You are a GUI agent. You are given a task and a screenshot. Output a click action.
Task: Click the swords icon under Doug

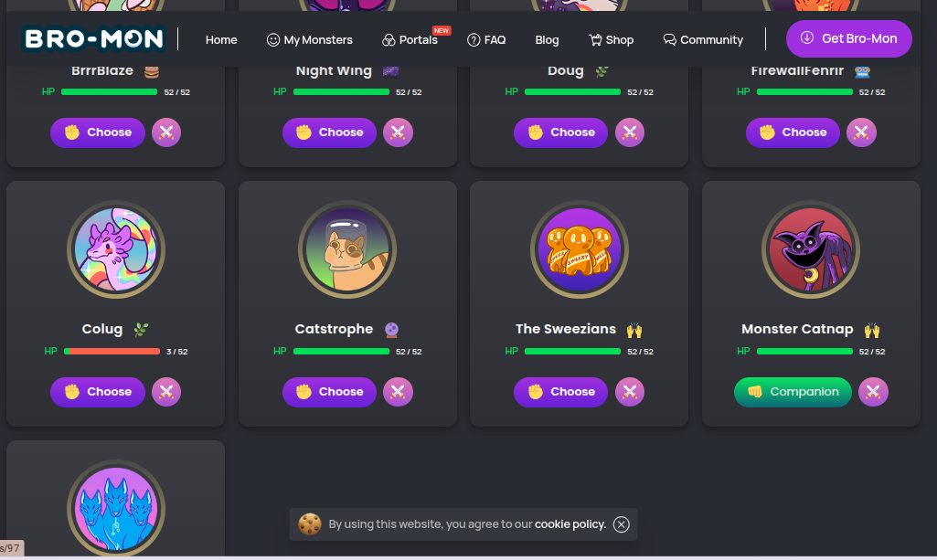point(630,132)
